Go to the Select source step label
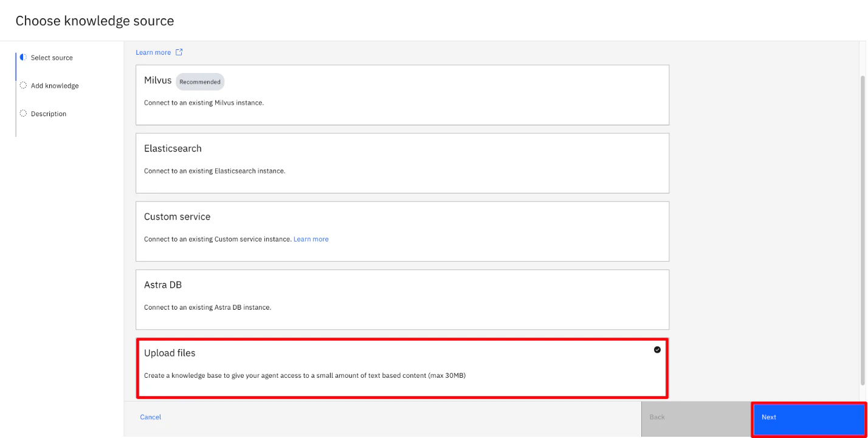868x438 pixels. [52, 58]
